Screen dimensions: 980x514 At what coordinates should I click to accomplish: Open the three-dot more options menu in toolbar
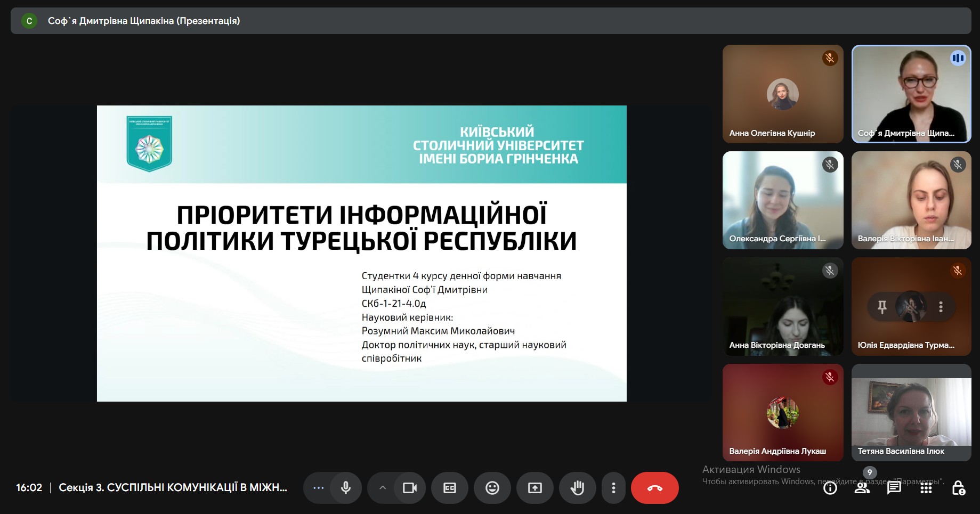point(613,488)
